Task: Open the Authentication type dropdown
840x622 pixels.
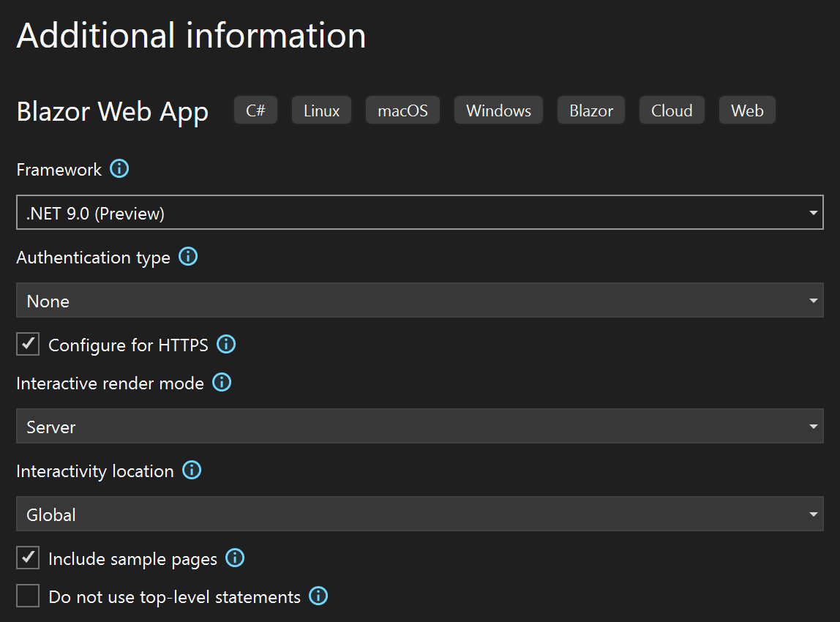Action: (x=420, y=301)
